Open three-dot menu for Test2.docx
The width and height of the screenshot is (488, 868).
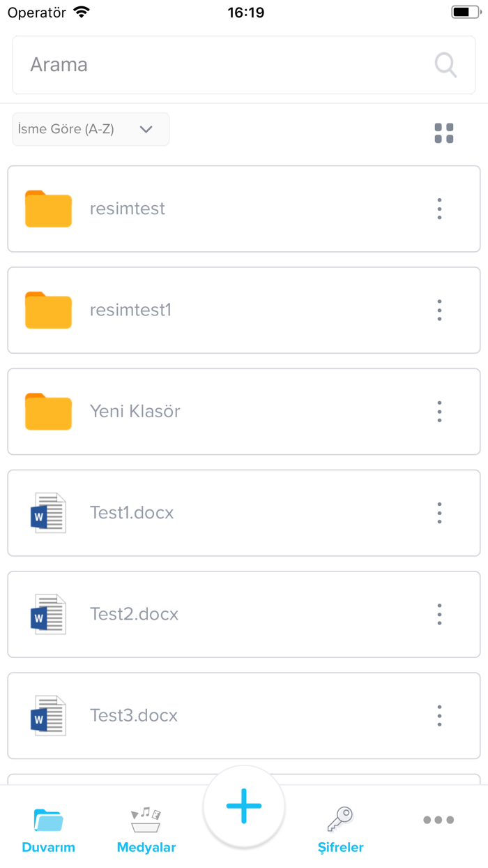[x=439, y=614]
